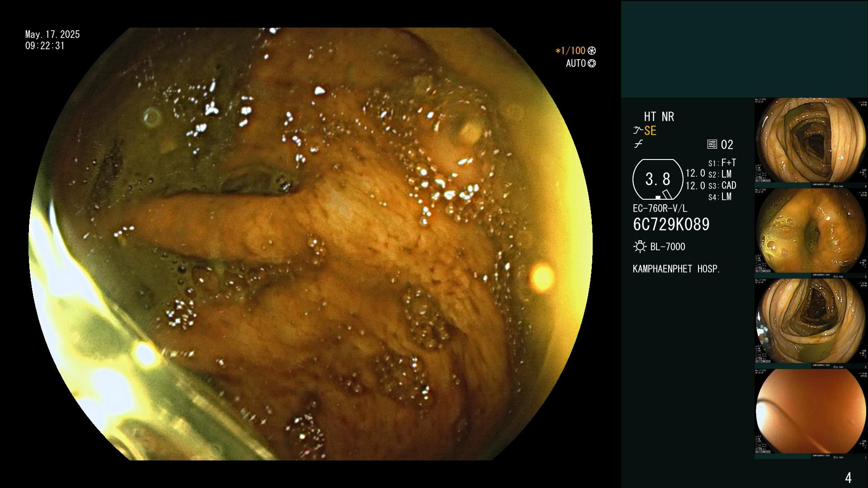Click the AUTO label text
The image size is (868, 488).
576,64
